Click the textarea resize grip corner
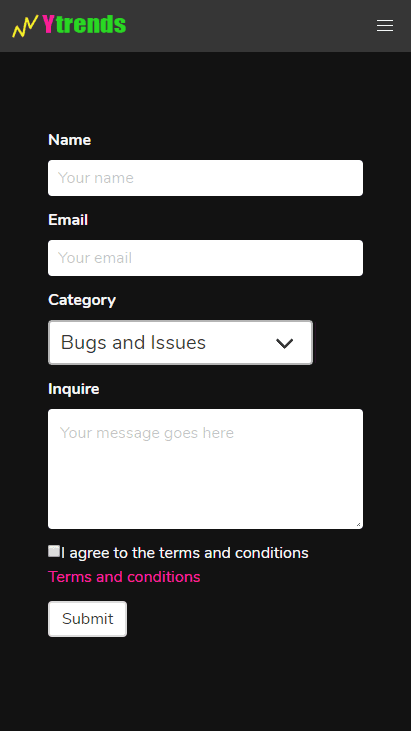This screenshot has width=411, height=731. click(358, 524)
